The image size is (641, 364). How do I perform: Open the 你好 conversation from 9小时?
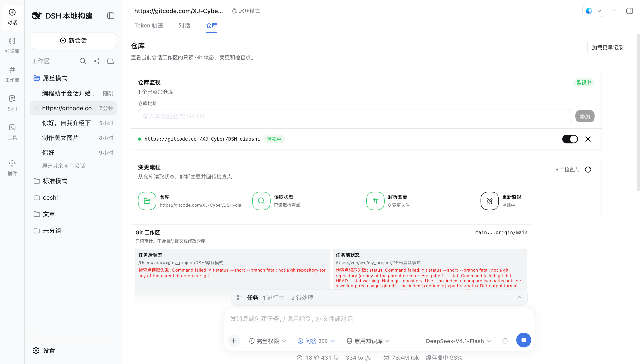click(x=73, y=153)
